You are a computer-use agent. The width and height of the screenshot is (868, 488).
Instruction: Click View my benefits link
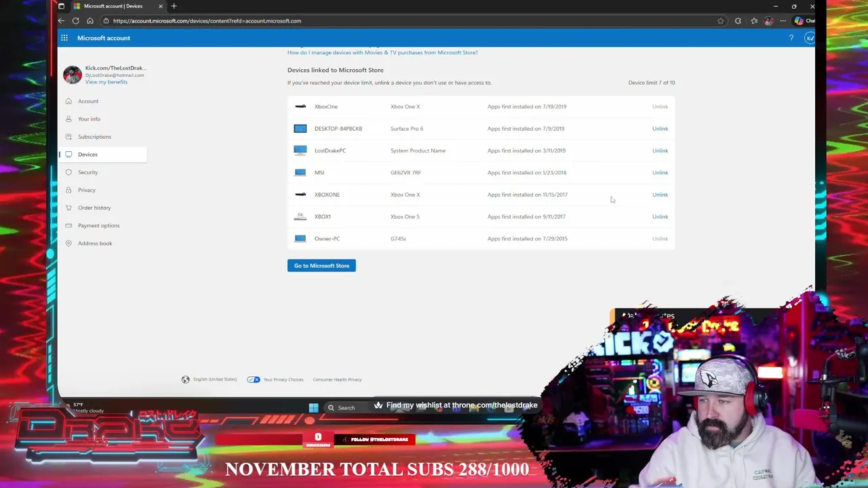point(106,82)
